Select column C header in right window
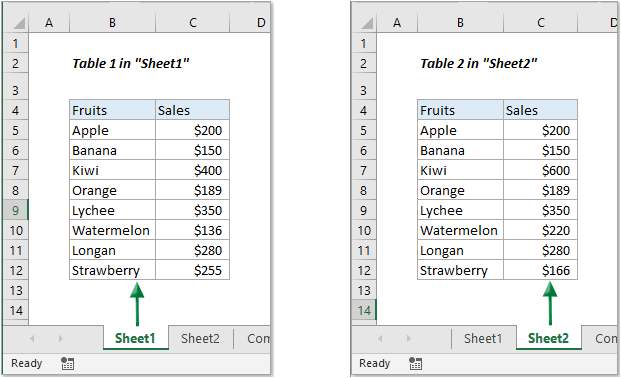This screenshot has height=378, width=621. click(541, 23)
